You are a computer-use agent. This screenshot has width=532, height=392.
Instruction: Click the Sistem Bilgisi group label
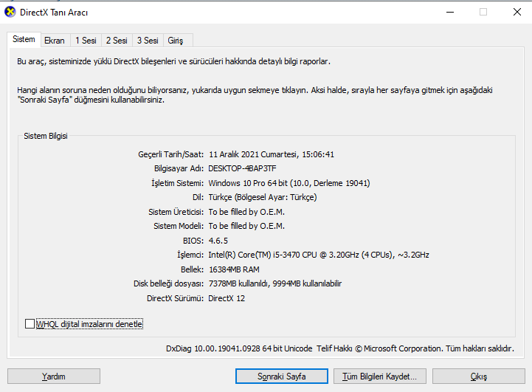46,137
